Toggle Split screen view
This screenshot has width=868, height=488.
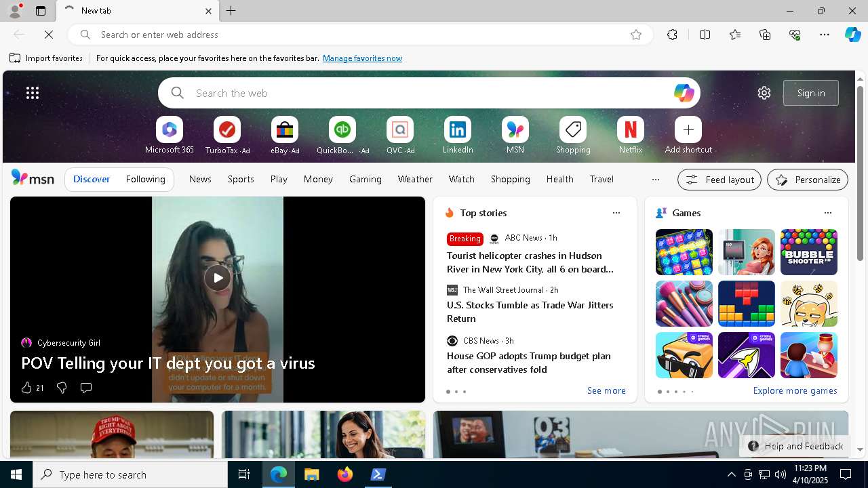(705, 35)
